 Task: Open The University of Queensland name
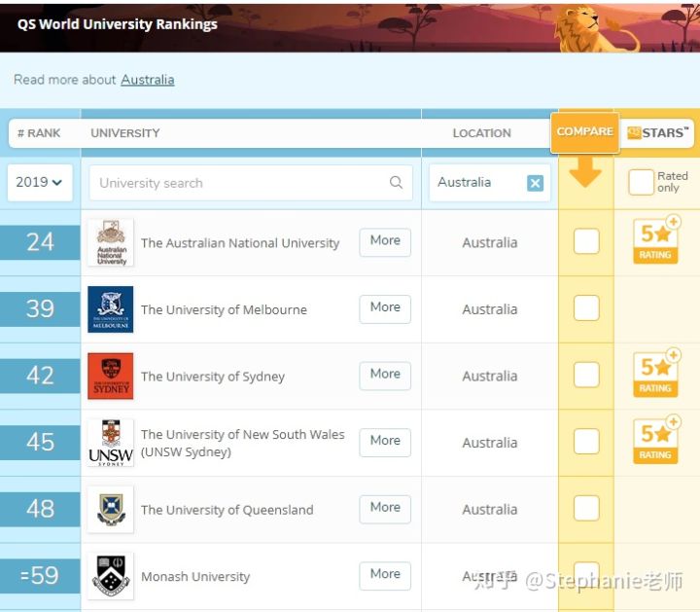(227, 510)
